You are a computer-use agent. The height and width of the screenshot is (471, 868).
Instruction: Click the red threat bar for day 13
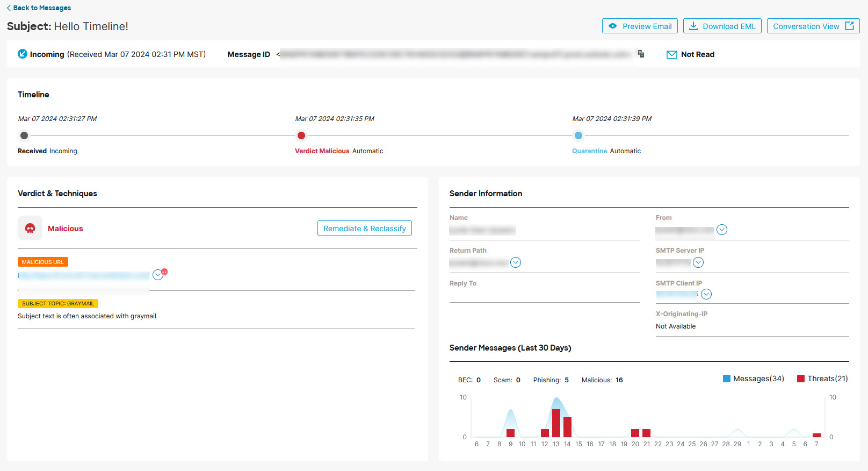coord(556,423)
